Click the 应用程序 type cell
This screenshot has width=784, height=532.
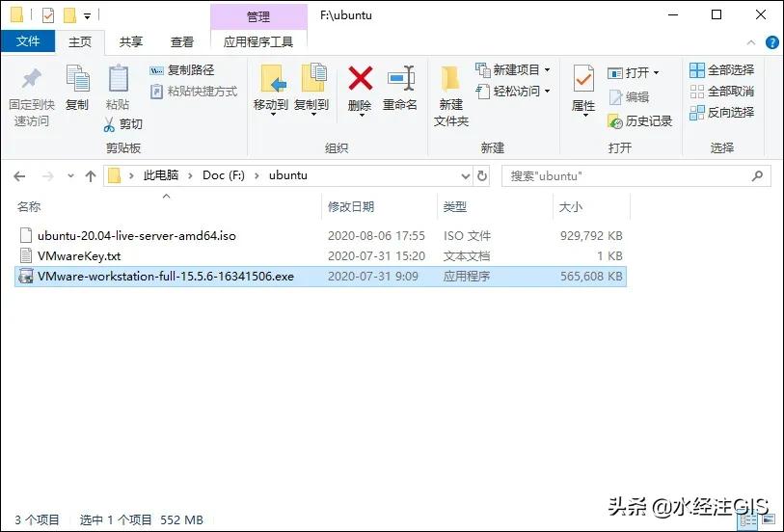(467, 277)
